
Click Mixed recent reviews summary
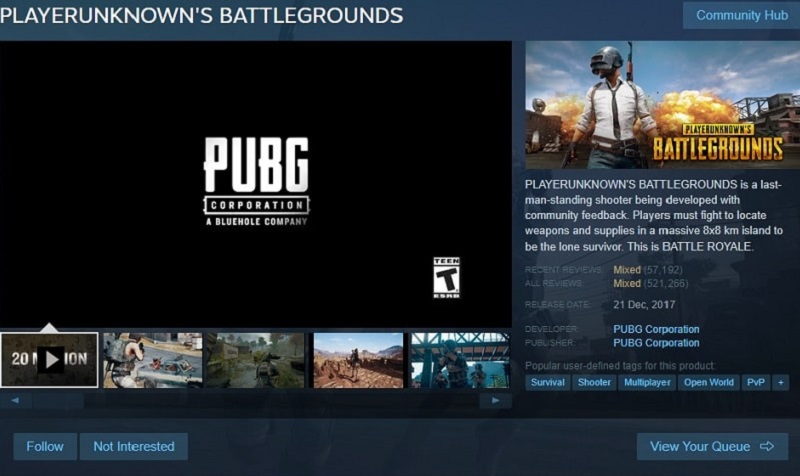pos(627,269)
